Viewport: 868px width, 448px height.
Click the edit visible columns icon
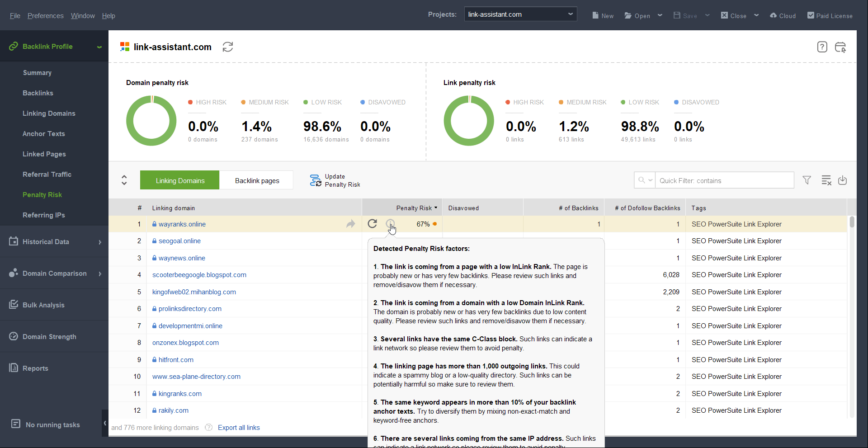(x=826, y=180)
